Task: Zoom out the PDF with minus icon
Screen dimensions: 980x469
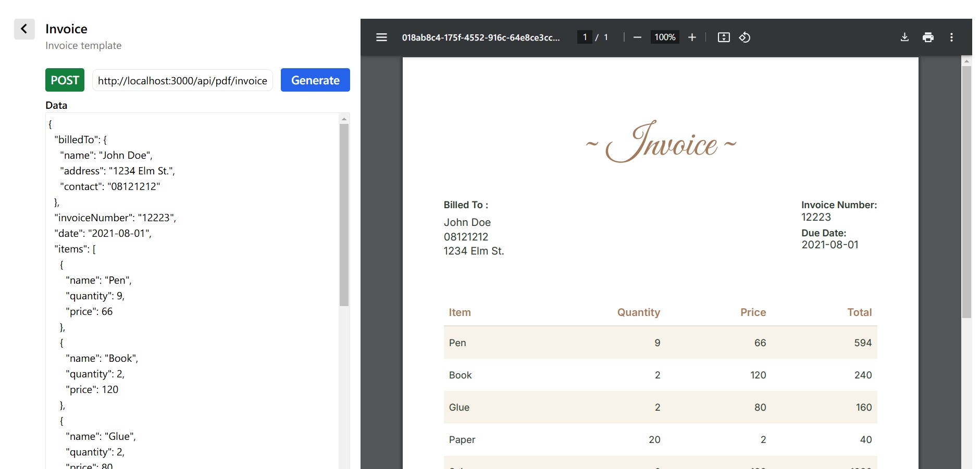Action: pos(637,37)
